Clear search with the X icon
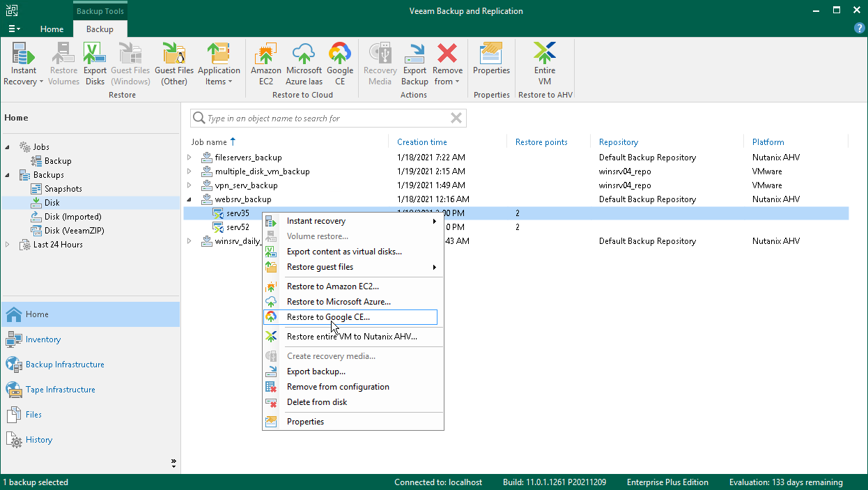The width and height of the screenshot is (868, 490). (456, 118)
